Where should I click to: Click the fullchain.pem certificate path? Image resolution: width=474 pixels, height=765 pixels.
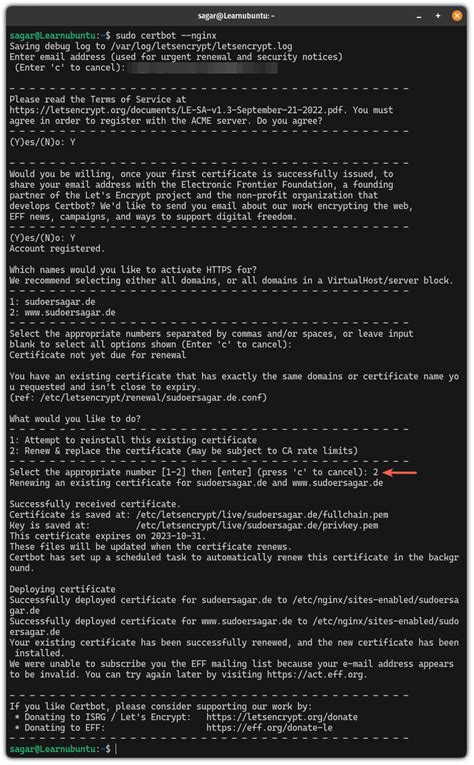coord(262,515)
